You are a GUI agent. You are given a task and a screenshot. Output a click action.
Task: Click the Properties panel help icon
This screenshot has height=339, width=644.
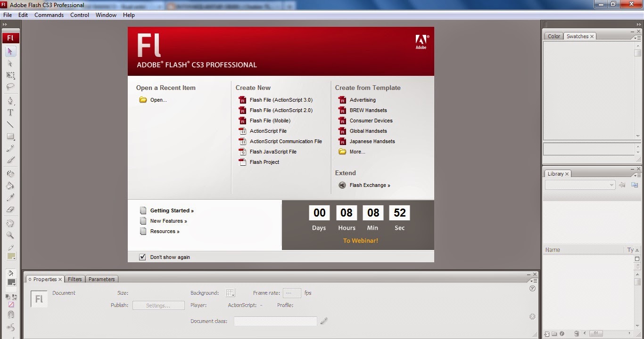(532, 288)
